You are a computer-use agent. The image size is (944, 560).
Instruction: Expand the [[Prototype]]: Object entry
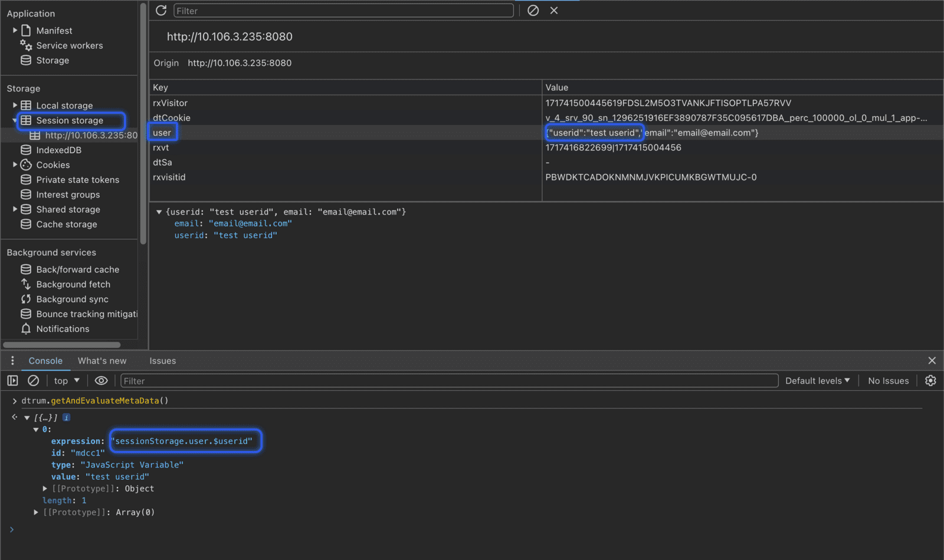coord(45,488)
